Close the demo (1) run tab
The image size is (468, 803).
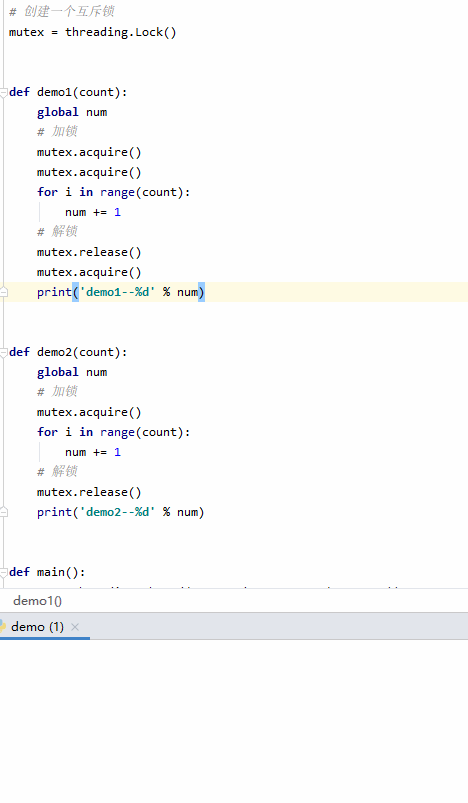(75, 627)
